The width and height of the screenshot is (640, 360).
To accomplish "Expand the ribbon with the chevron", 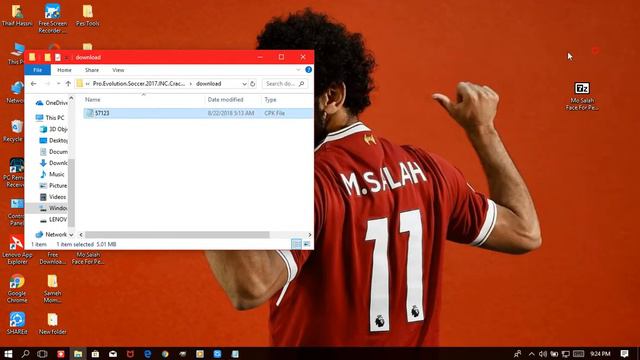I will click(x=298, y=70).
